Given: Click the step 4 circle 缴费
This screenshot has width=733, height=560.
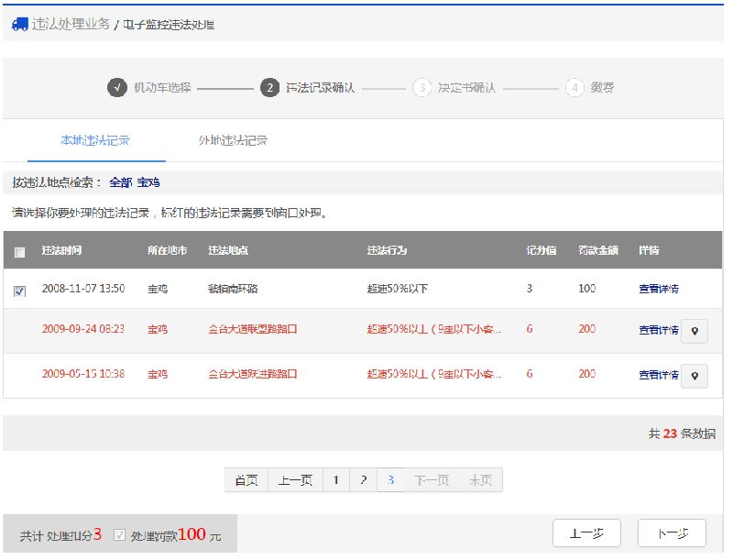Looking at the screenshot, I should 574,88.
